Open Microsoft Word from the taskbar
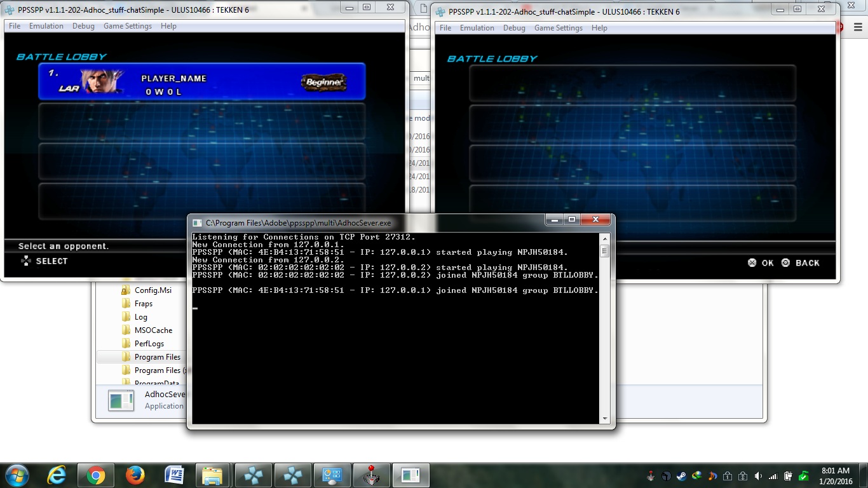 click(x=174, y=475)
